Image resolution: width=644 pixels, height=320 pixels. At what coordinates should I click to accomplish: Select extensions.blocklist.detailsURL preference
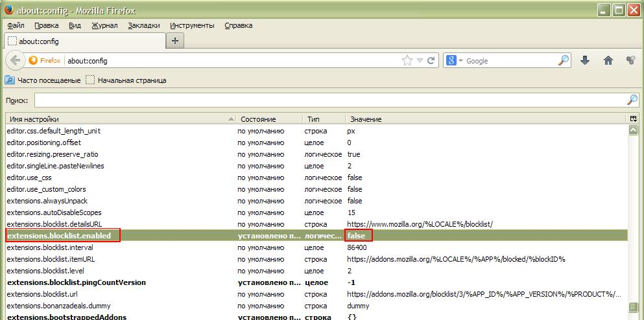pyautogui.click(x=316, y=224)
